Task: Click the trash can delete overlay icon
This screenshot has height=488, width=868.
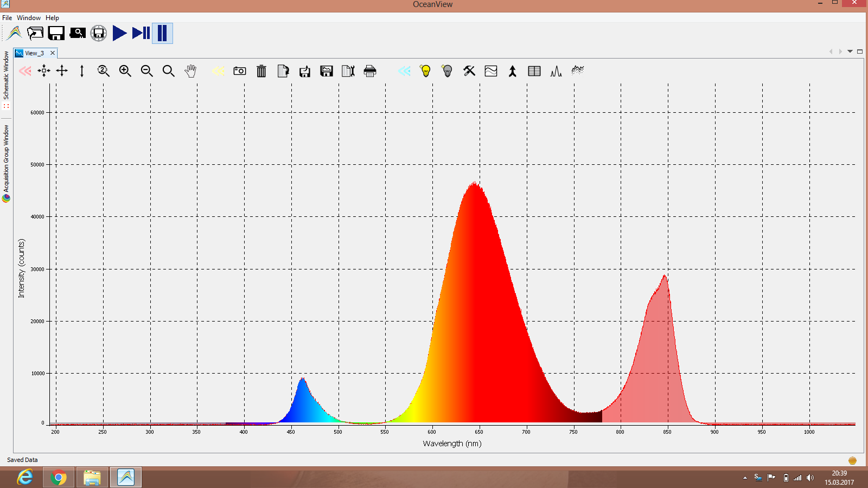Action: coord(261,71)
